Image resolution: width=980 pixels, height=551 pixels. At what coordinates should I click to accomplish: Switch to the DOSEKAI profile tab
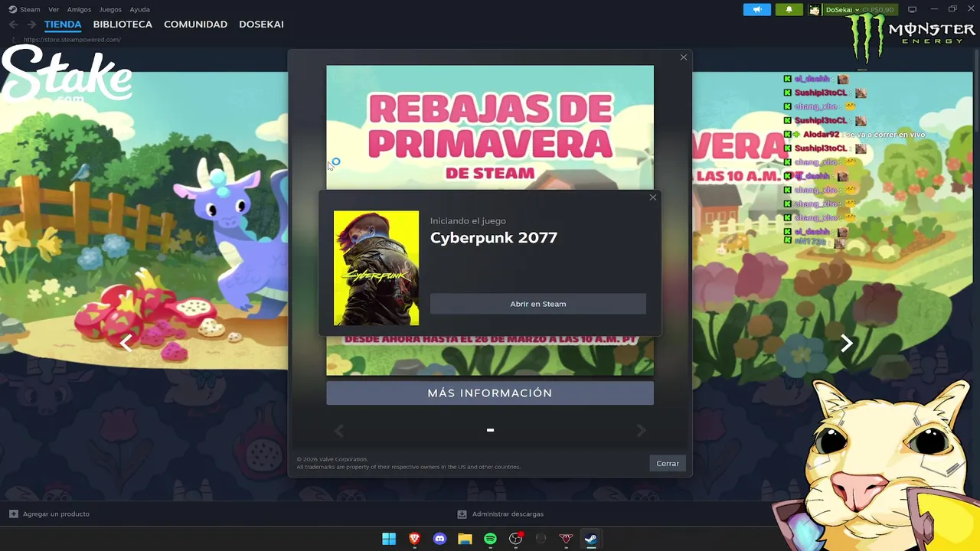coord(261,24)
